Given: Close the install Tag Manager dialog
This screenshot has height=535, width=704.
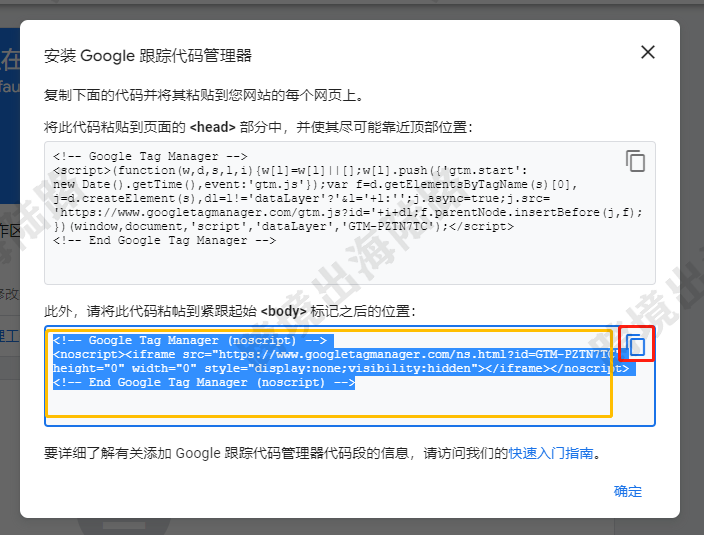Looking at the screenshot, I should [x=647, y=52].
